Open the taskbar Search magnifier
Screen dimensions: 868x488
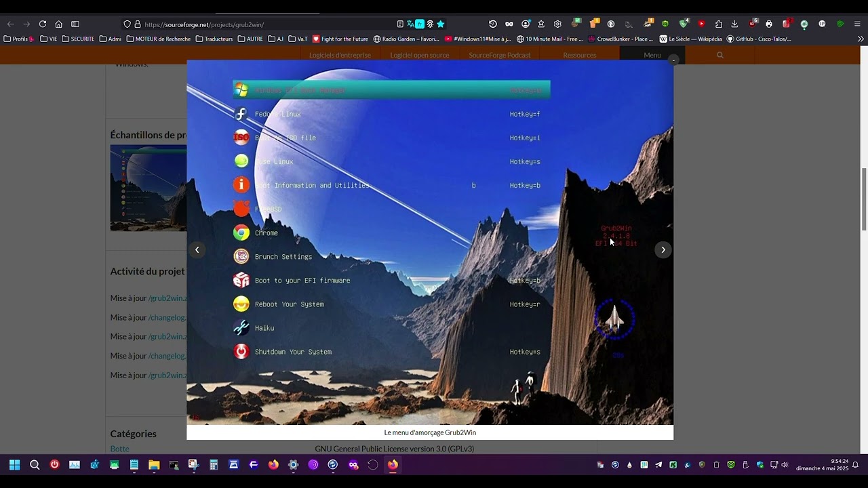(35, 465)
